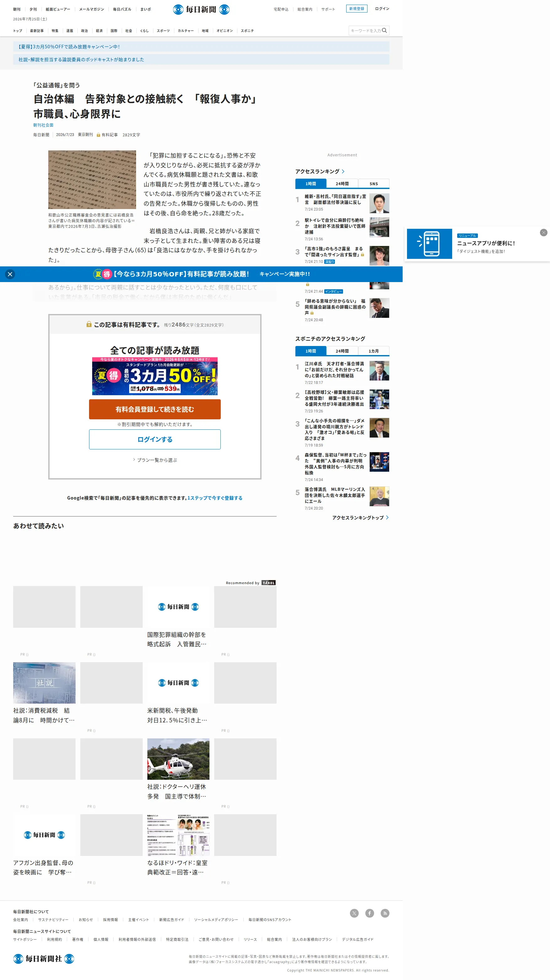550x980 pixels.
Task: Click ログイン in the top right header
Action: (x=382, y=9)
